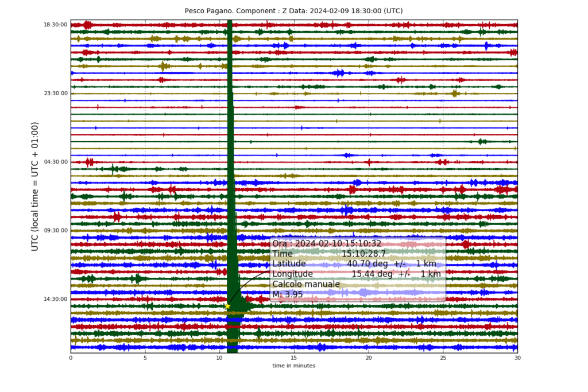
Task: Click the x-axis tick label '15'
Action: 294,358
